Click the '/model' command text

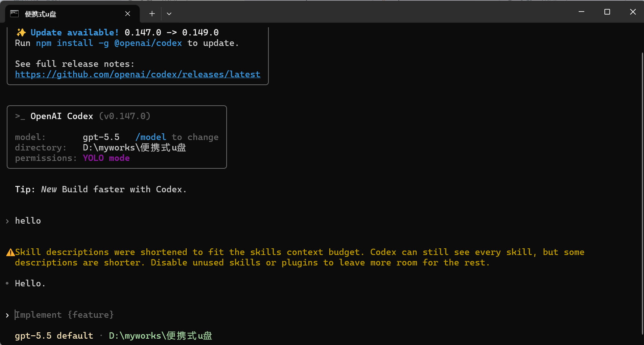tap(151, 137)
